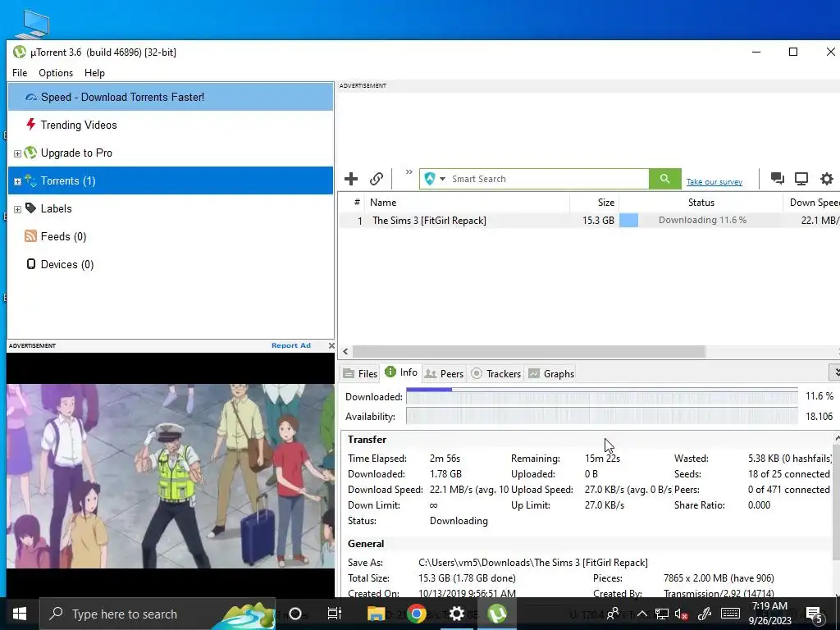This screenshot has height=630, width=840.
Task: Sort by the Status column header
Action: click(x=701, y=203)
